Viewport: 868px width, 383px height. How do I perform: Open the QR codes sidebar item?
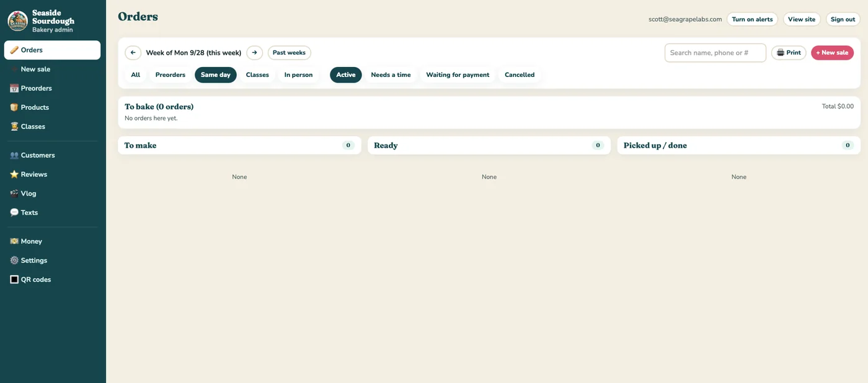click(x=52, y=279)
